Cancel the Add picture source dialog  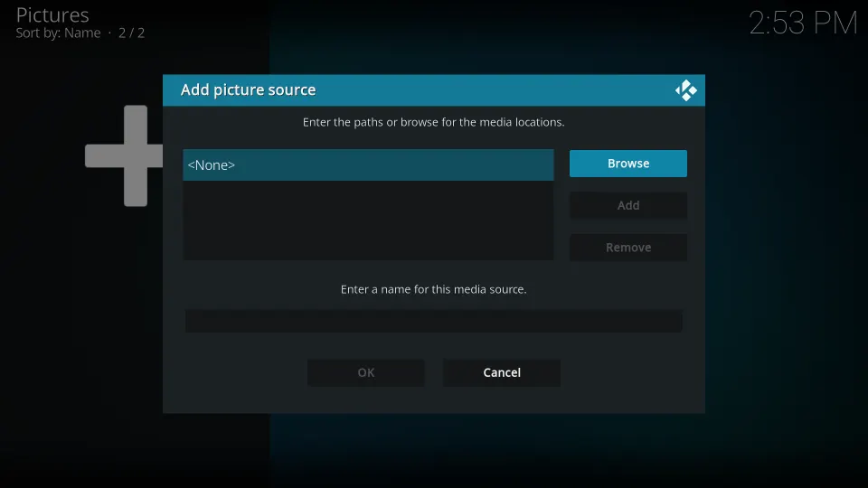point(502,372)
